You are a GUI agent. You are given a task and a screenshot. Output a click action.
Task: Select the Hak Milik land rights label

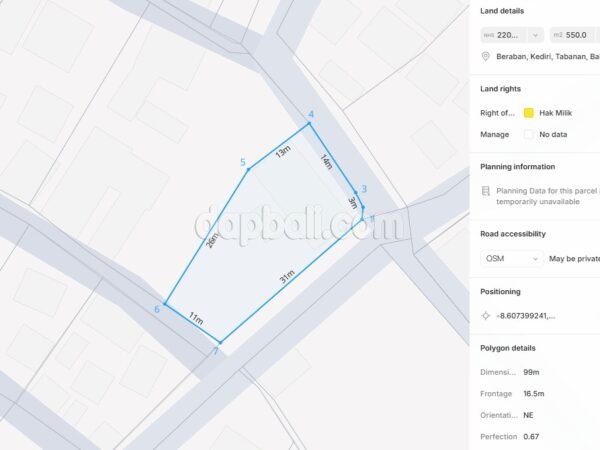pyautogui.click(x=555, y=113)
